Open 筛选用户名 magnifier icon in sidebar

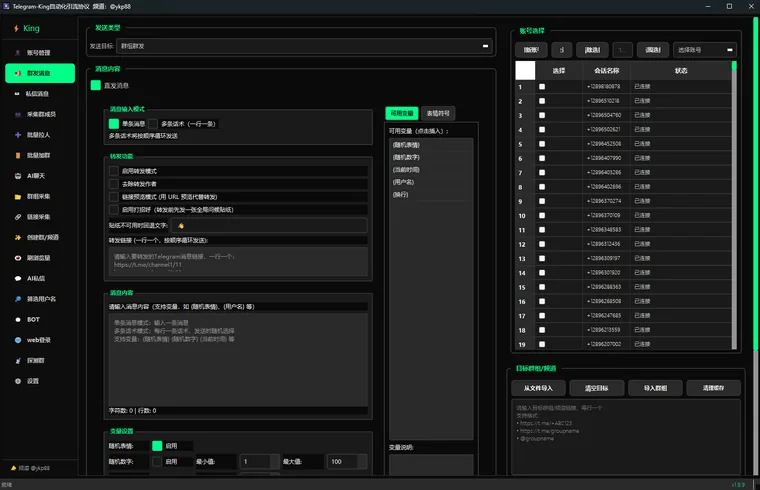coord(18,299)
